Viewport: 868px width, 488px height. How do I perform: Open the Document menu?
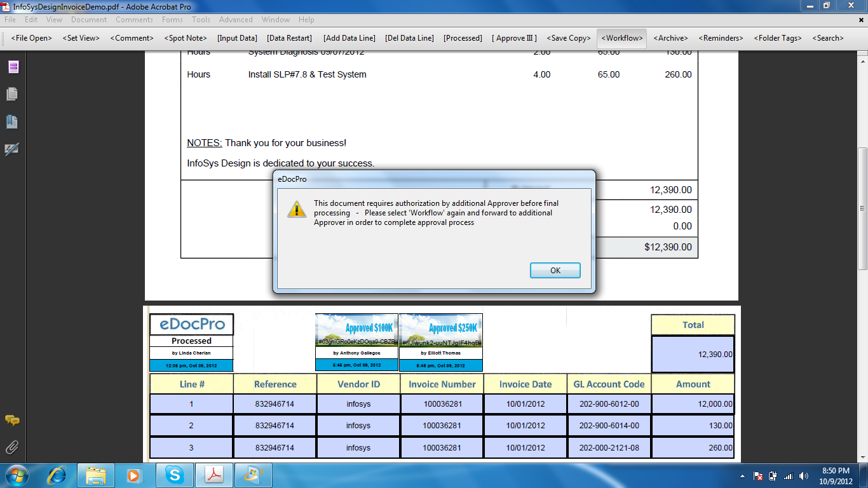pyautogui.click(x=89, y=20)
